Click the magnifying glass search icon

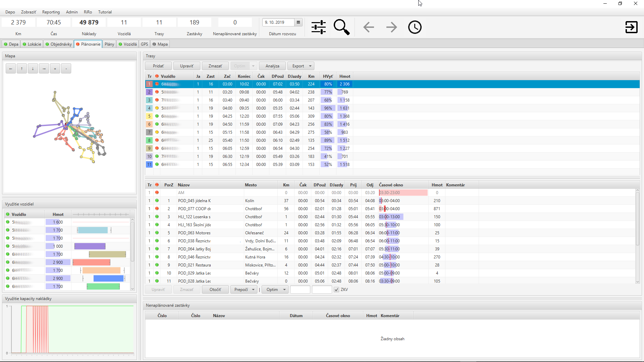341,27
